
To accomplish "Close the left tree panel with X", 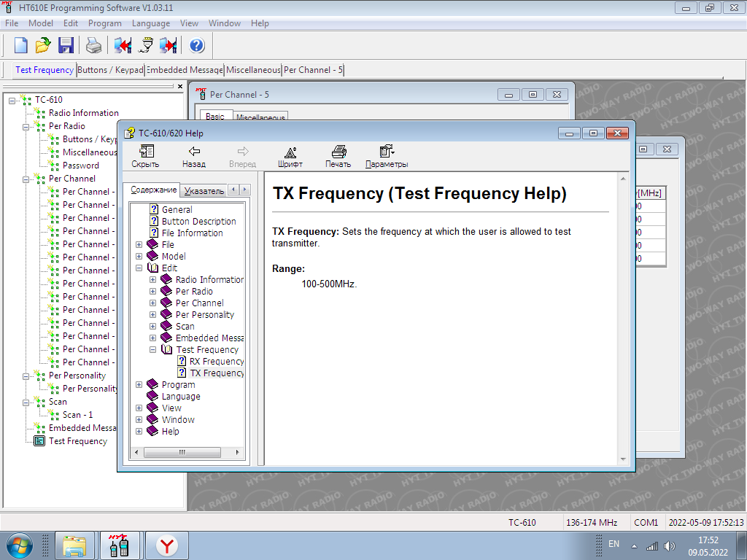I will click(179, 86).
